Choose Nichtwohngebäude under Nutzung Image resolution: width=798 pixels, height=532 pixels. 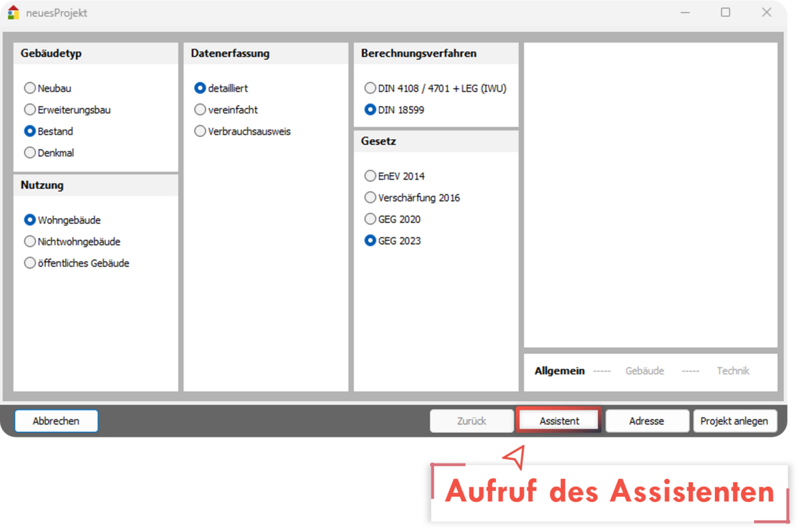tap(30, 241)
